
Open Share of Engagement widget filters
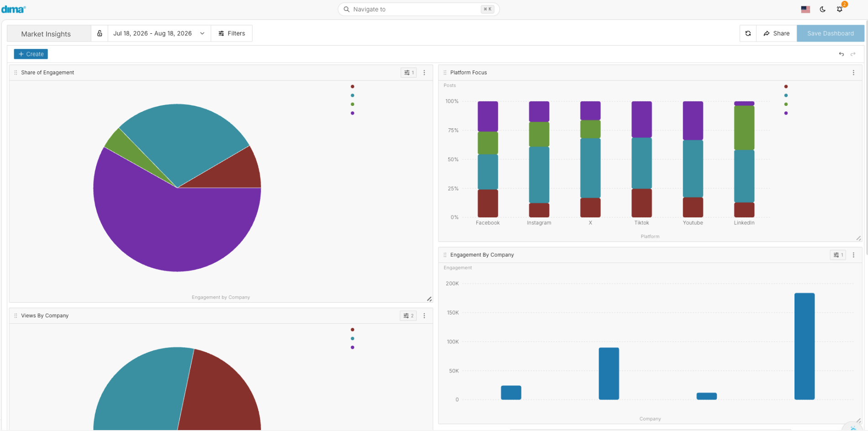tap(409, 73)
